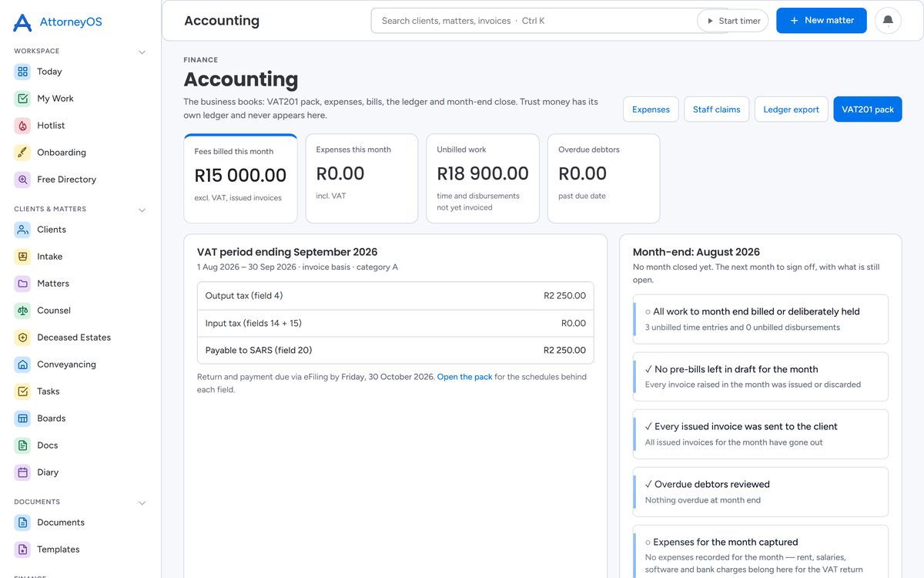
Task: Open the Clients page label
Action: pos(52,230)
